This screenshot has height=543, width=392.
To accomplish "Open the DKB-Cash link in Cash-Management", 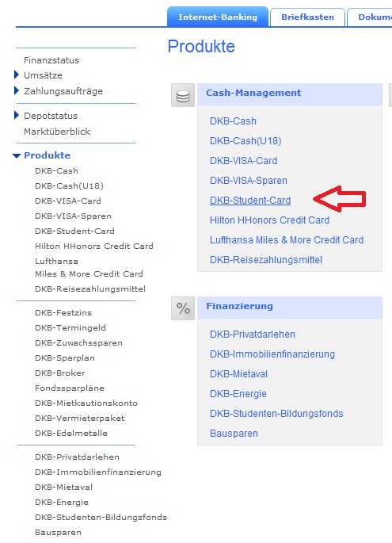I will pos(233,121).
